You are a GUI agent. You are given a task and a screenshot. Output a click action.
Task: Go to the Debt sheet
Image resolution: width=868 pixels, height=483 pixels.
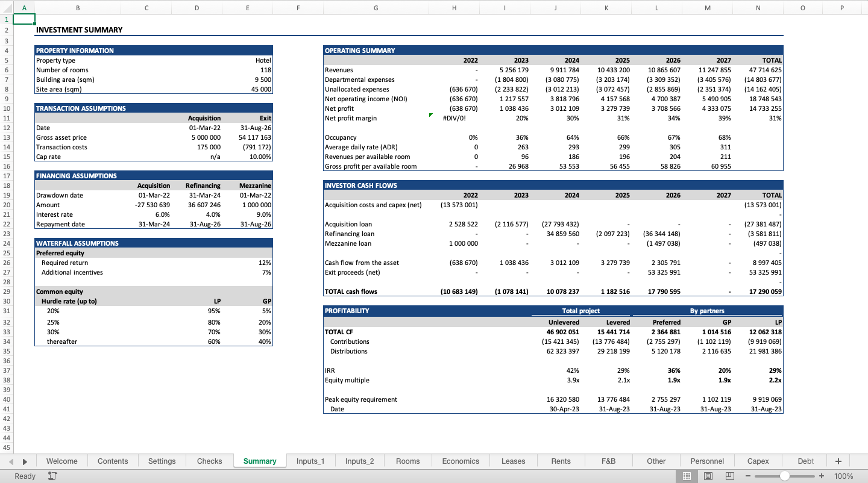(805, 461)
